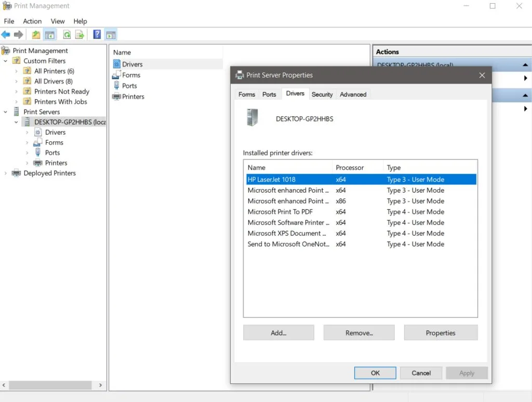Collapse the top Actions pane section arrow

525,65
